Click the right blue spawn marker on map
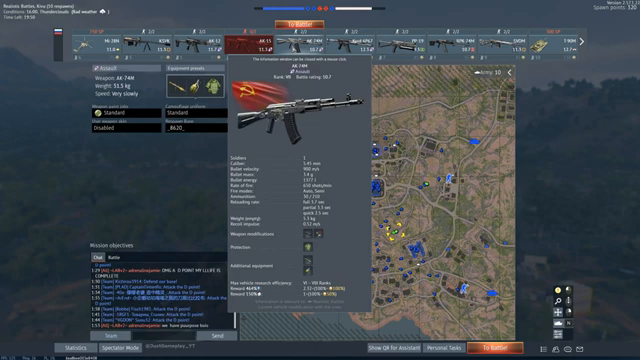Image resolution: width=640 pixels, height=360 pixels. (x=492, y=293)
